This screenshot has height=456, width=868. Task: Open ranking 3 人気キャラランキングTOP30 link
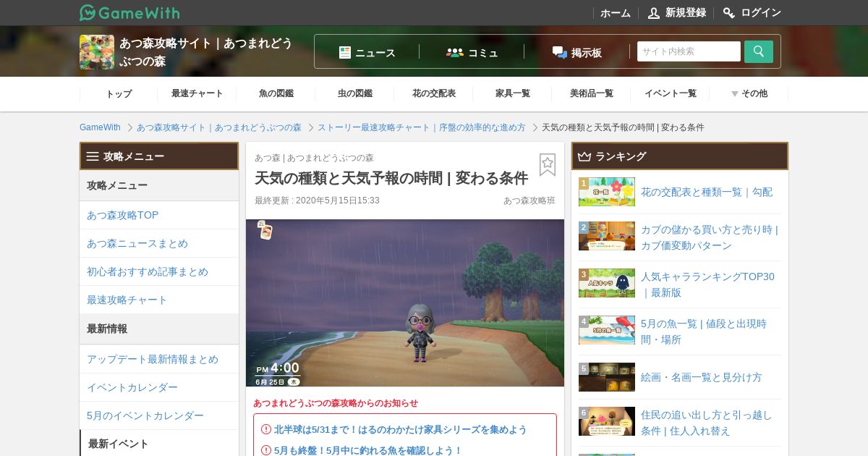(x=707, y=284)
